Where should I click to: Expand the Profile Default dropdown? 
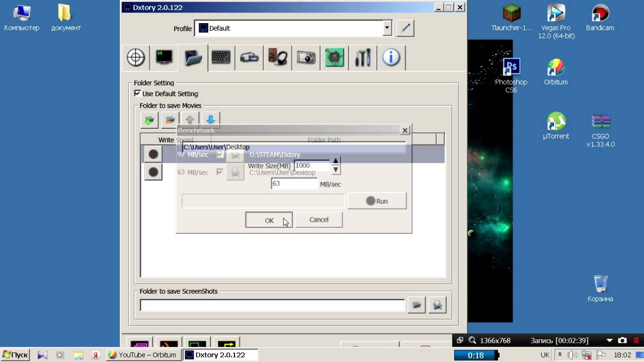(x=387, y=28)
